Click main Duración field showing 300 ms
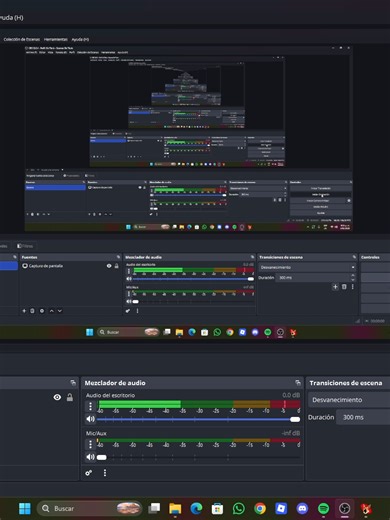The image size is (390, 520). coord(363,417)
